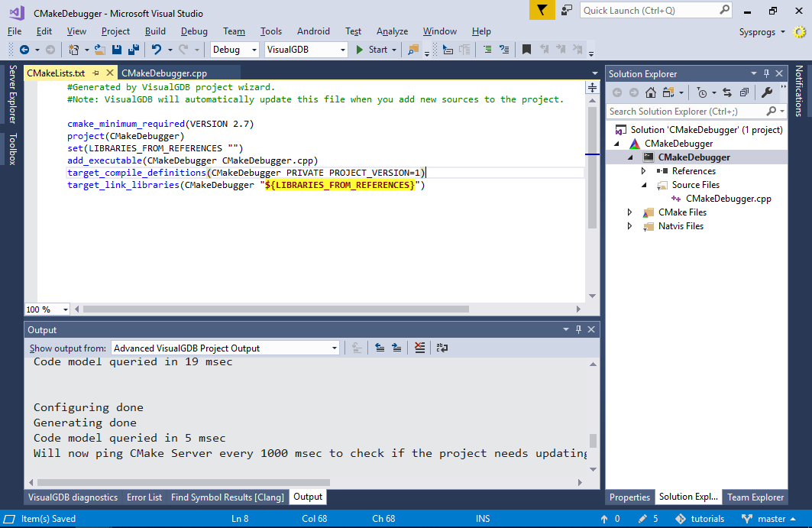
Task: Expand the Natvis Files folder
Action: click(629, 226)
